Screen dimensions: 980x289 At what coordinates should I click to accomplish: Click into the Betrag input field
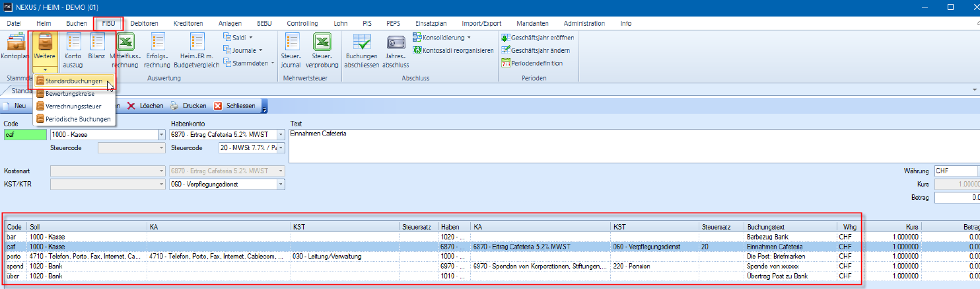click(x=957, y=197)
